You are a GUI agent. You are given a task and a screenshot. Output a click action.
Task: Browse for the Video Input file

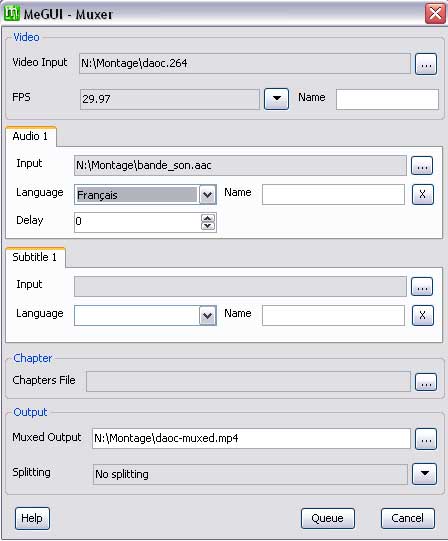coord(426,64)
